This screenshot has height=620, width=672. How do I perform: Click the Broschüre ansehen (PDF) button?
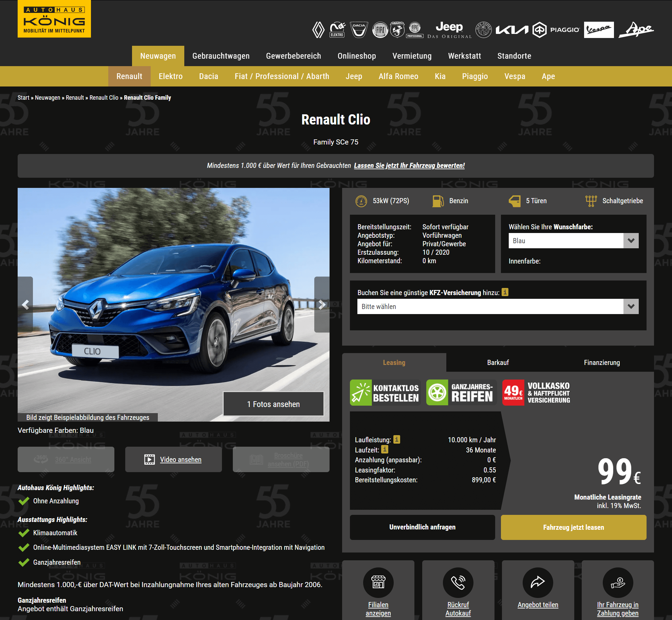coord(281,459)
